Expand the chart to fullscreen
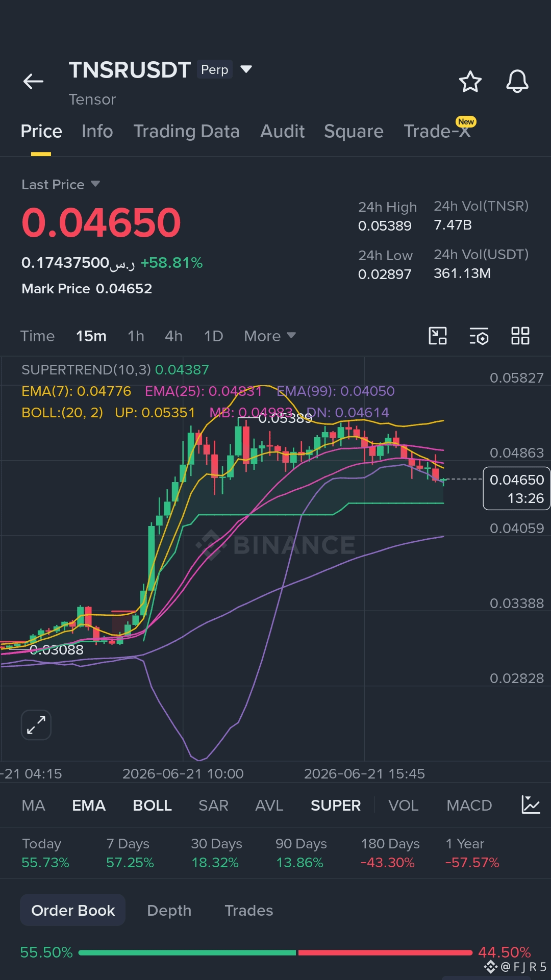 (36, 725)
